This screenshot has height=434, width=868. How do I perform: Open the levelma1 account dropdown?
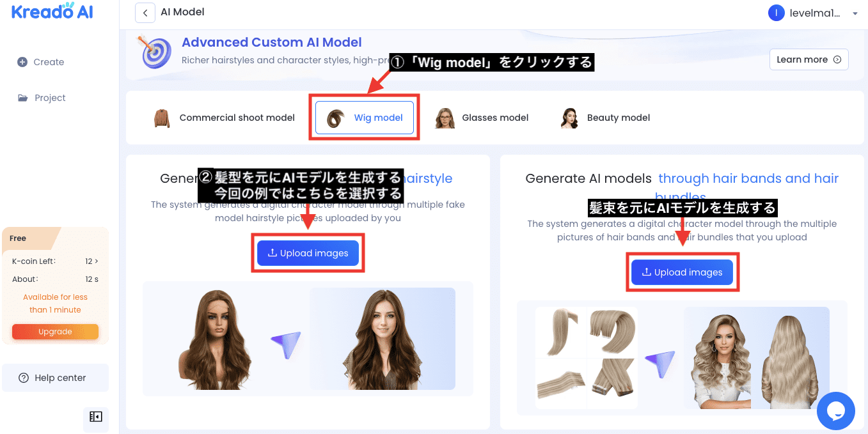tap(812, 12)
